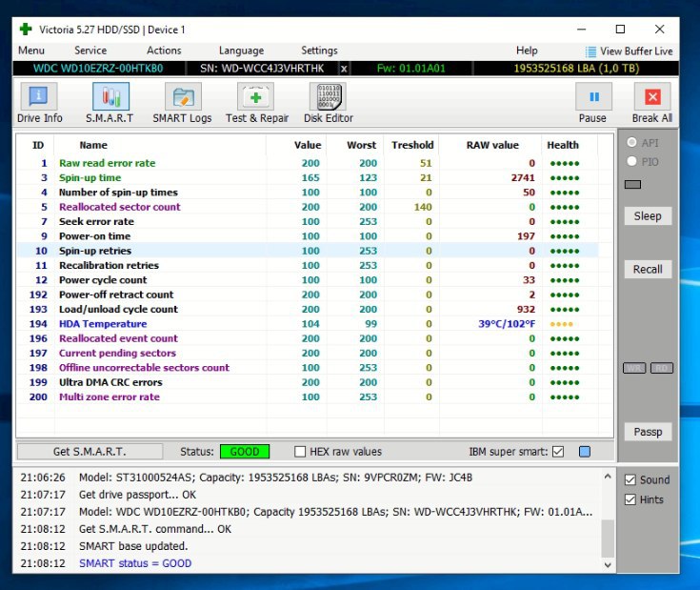Select Offline uncorrectable sectors count row

[308, 368]
